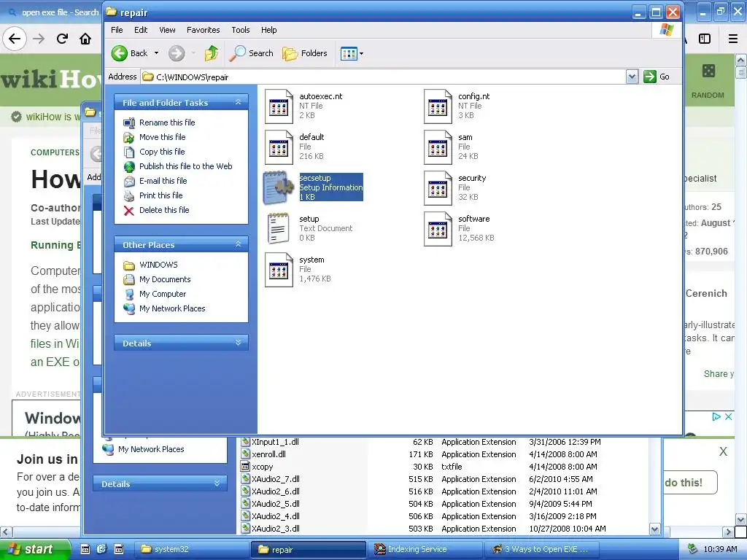Open the Search pane in Explorer
747x560 pixels.
(x=251, y=53)
